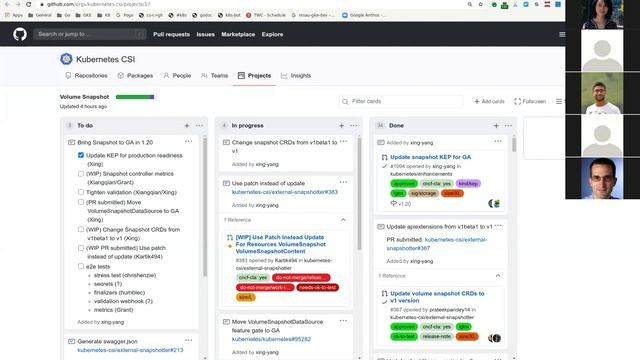Collapse the 1 Reference section in Done
This screenshot has height=360, width=640.
pos(498,276)
